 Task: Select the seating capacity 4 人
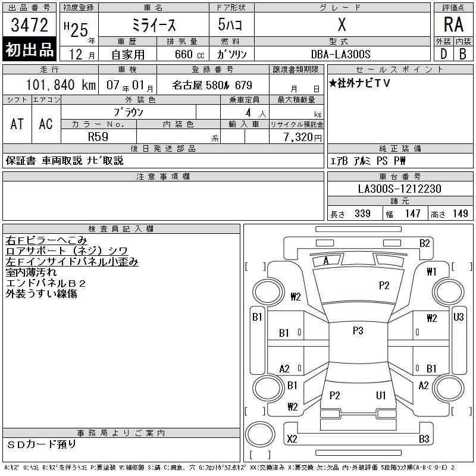pyautogui.click(x=256, y=113)
